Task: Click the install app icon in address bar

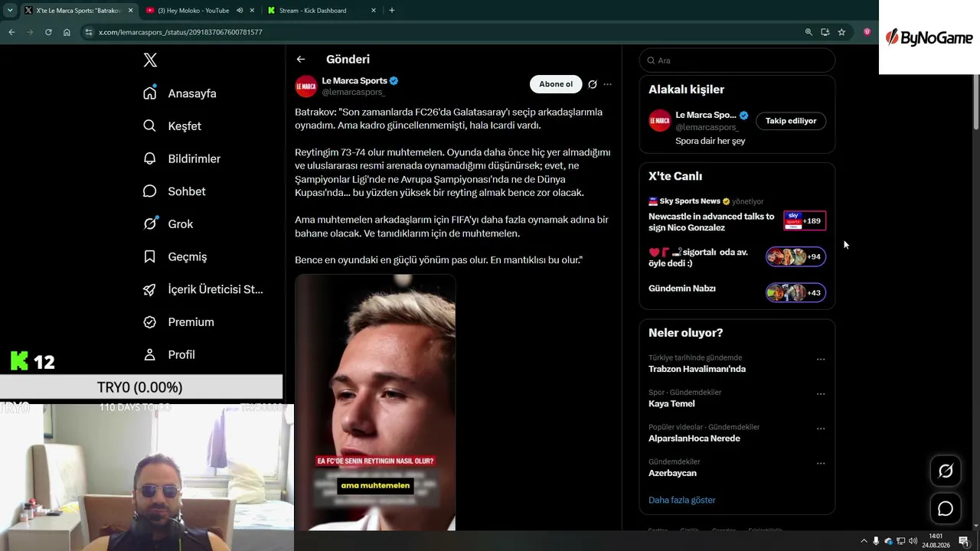Action: coord(825,32)
